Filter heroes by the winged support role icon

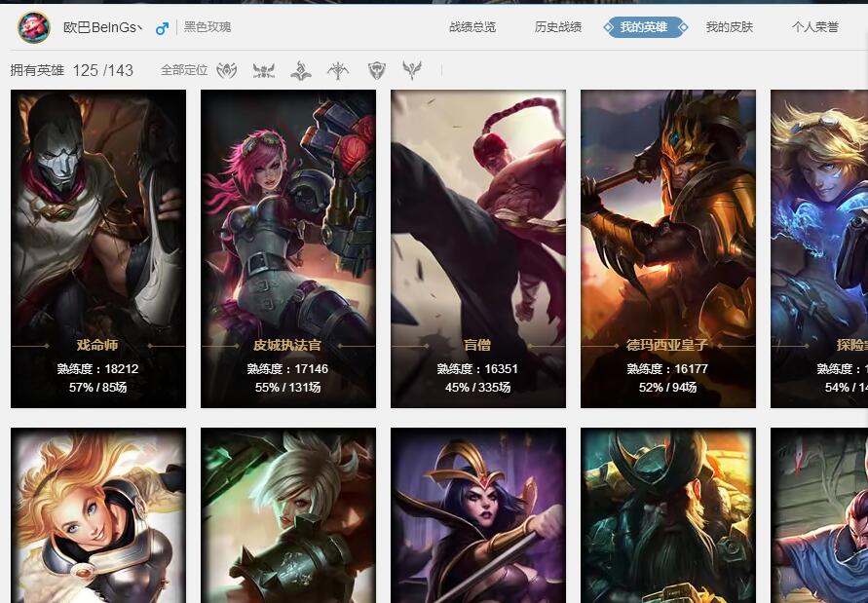412,70
